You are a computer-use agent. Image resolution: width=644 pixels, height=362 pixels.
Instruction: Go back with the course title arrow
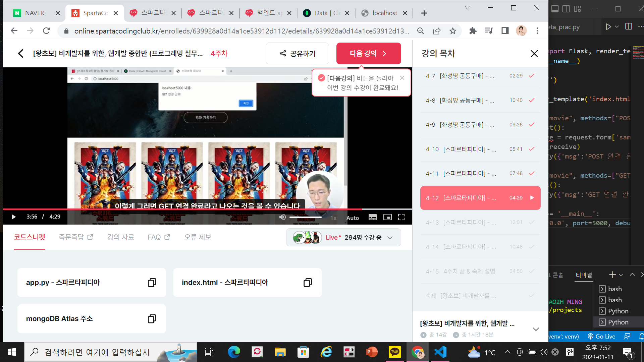tap(20, 54)
